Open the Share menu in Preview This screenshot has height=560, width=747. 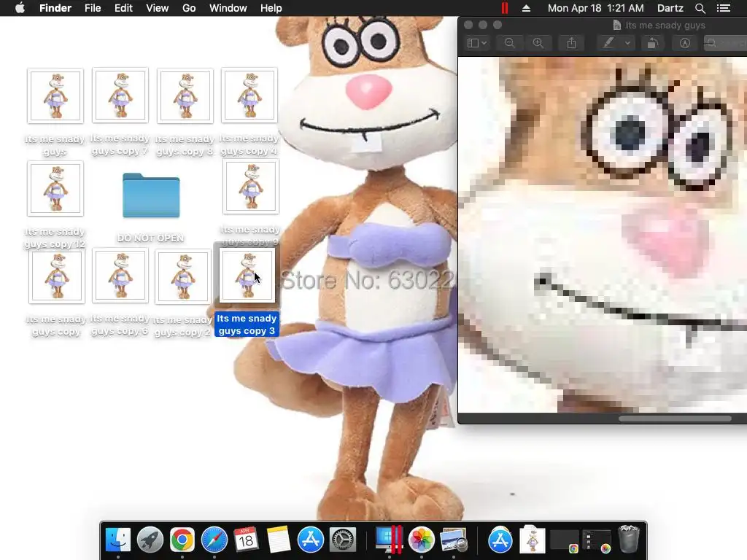point(571,43)
